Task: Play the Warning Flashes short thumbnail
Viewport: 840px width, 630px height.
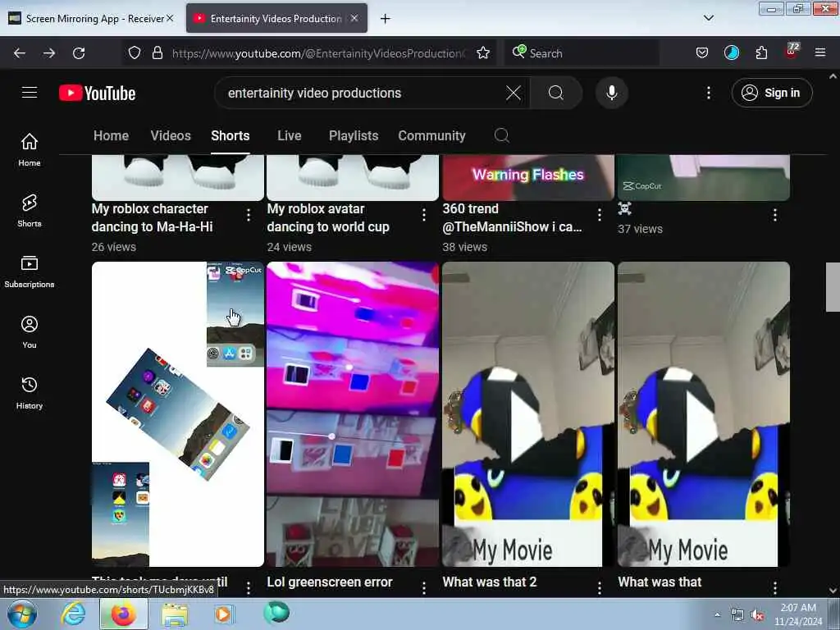Action: (x=528, y=178)
